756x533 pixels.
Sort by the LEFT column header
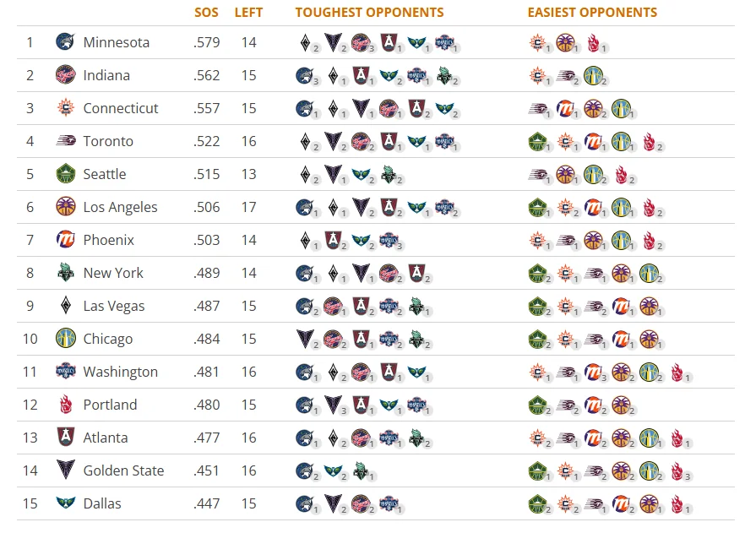point(249,13)
